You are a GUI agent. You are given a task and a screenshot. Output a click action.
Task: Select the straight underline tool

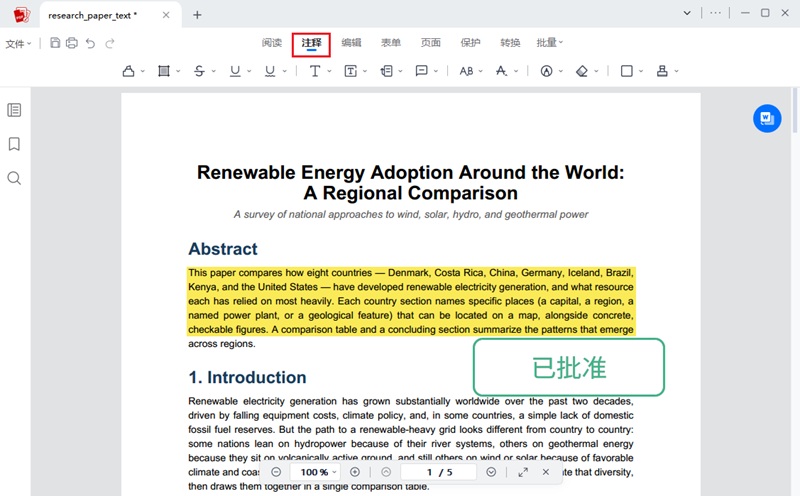coord(235,71)
